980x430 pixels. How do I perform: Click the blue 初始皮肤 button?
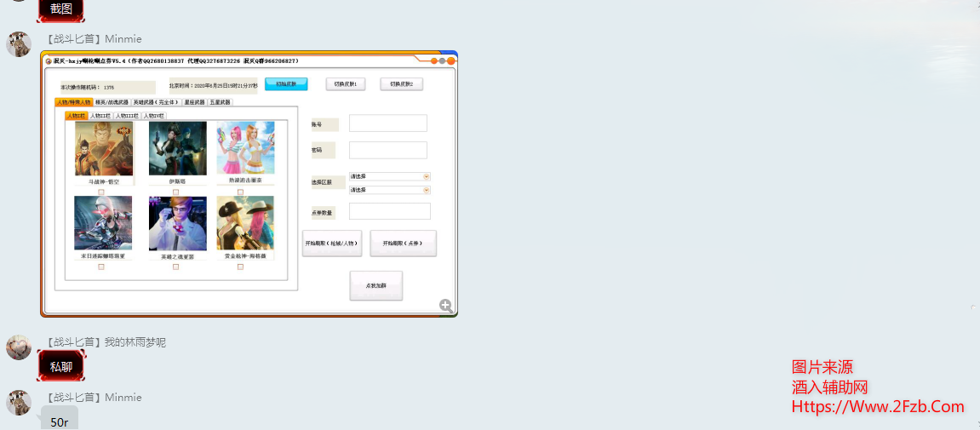[286, 83]
